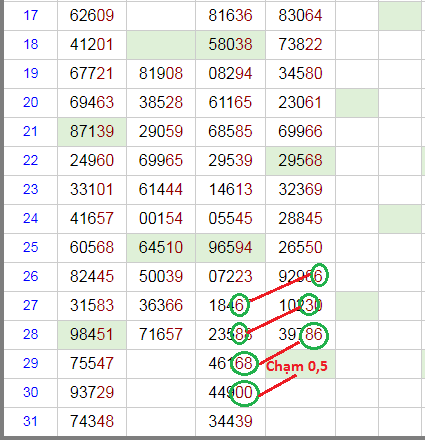This screenshot has height=440, width=425.
Task: Click cell containing 62609
Action: click(92, 15)
